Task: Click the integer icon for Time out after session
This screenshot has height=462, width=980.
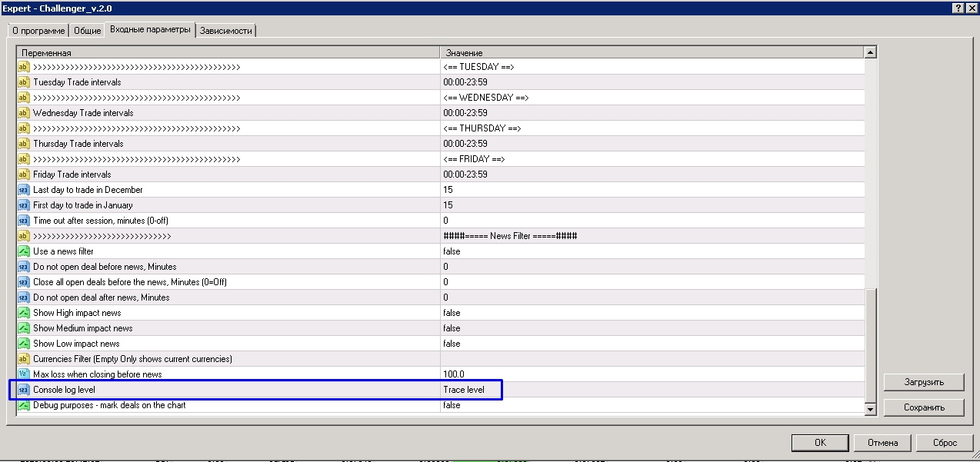Action: (23, 221)
